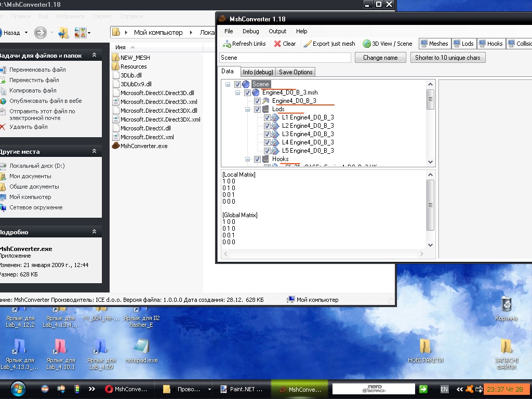Click the red Clear icon

click(278, 44)
